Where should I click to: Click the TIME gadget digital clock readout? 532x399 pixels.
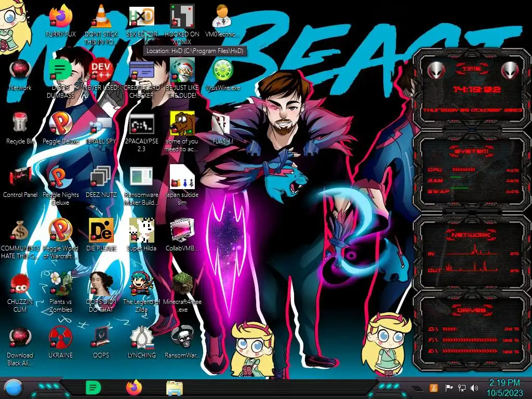pyautogui.click(x=477, y=89)
